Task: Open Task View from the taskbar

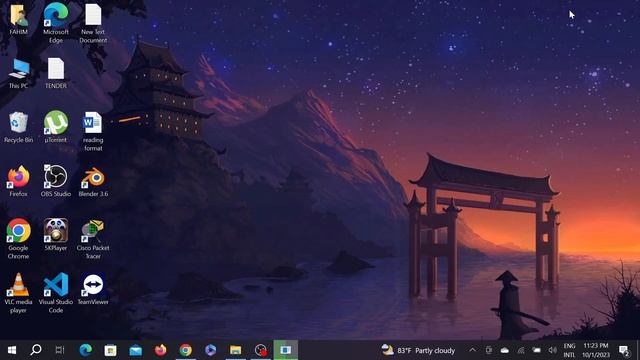Action: pos(60,350)
